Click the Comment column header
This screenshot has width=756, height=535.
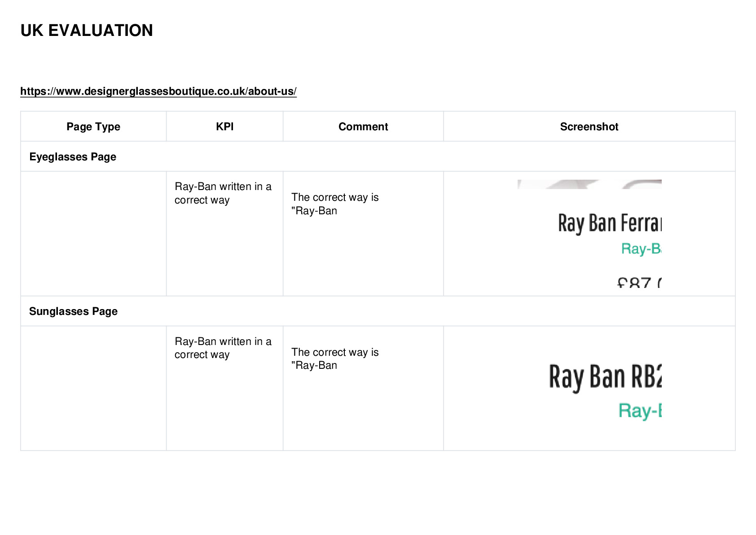coord(363,127)
